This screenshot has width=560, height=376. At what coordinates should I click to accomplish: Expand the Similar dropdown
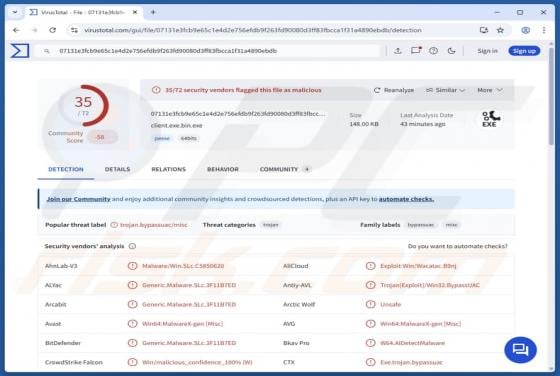tap(445, 90)
